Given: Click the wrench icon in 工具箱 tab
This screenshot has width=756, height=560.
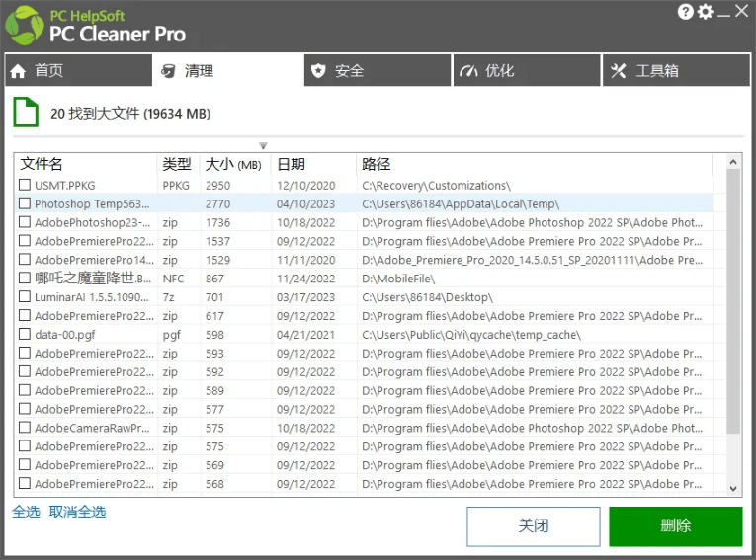Looking at the screenshot, I should tap(619, 71).
